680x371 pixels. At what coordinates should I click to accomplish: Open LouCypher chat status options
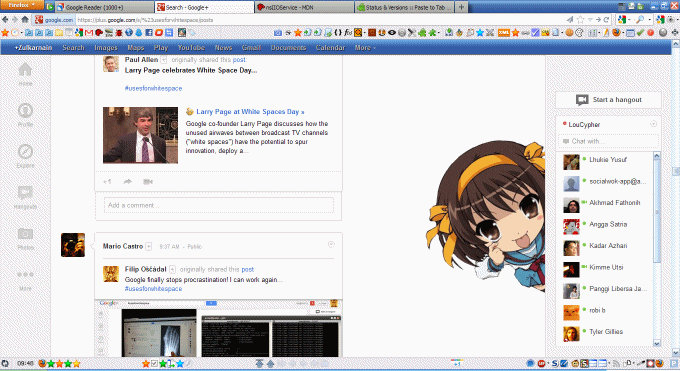(654, 124)
